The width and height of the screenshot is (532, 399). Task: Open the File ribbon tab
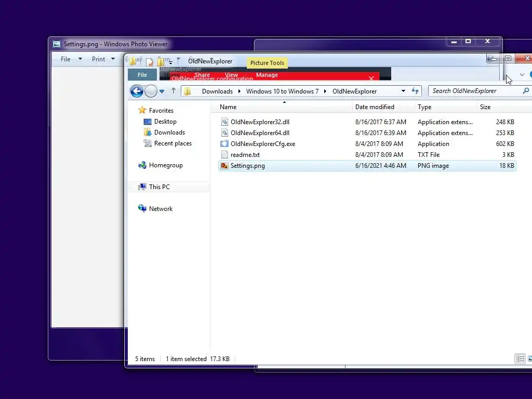pyautogui.click(x=142, y=75)
